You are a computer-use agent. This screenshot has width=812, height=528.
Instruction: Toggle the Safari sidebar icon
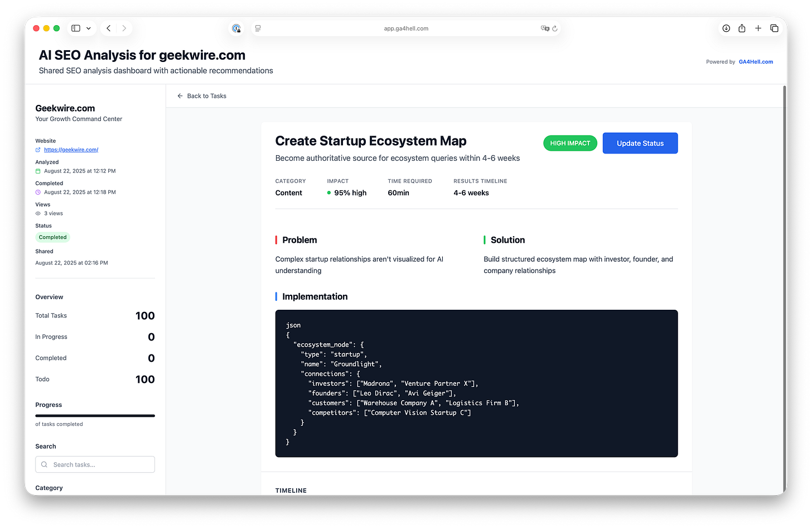76,28
